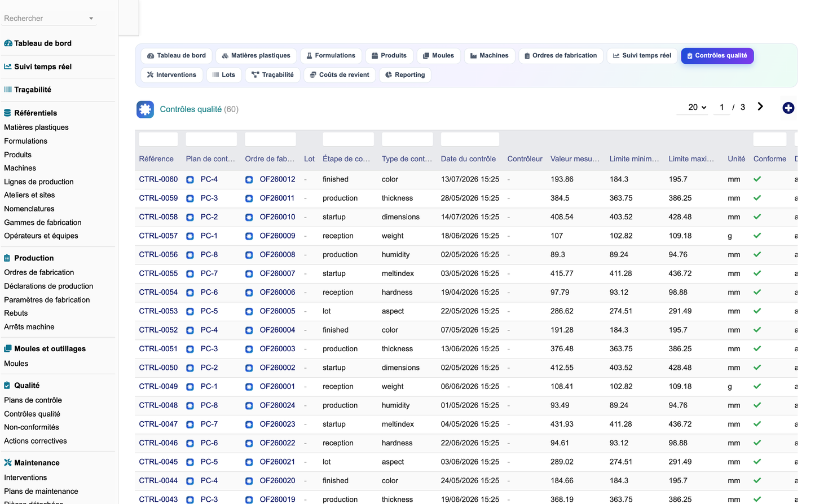815x504 pixels.
Task: Open record CTRL-0057
Action: (x=158, y=236)
